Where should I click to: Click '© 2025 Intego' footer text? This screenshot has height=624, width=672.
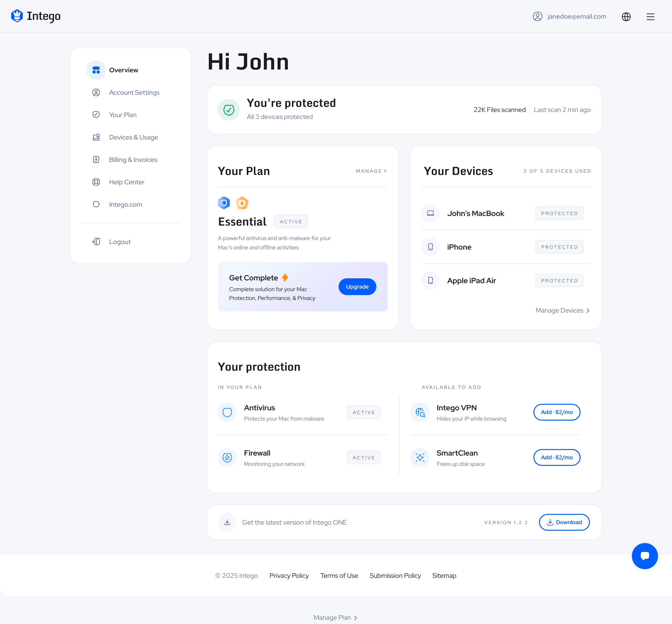point(236,575)
